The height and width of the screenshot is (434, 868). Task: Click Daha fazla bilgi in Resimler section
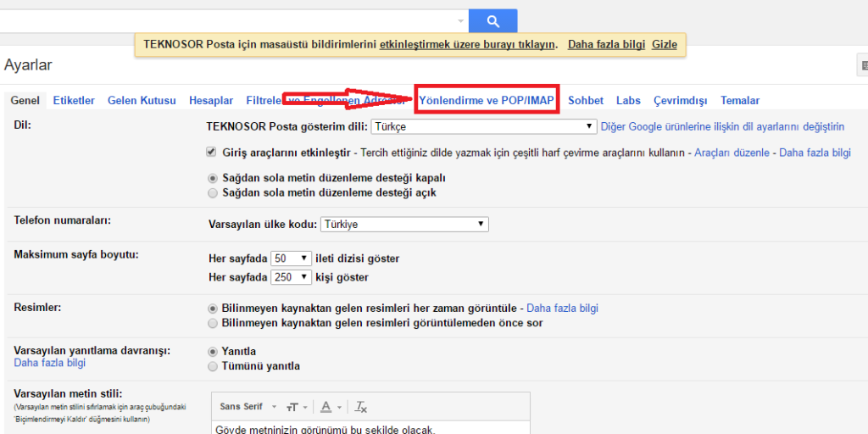pyautogui.click(x=562, y=308)
